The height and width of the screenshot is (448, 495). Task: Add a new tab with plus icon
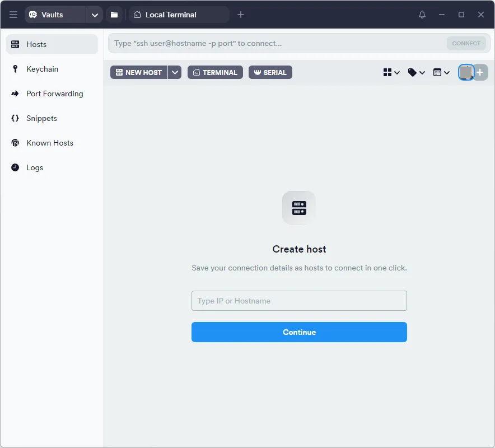click(x=241, y=15)
